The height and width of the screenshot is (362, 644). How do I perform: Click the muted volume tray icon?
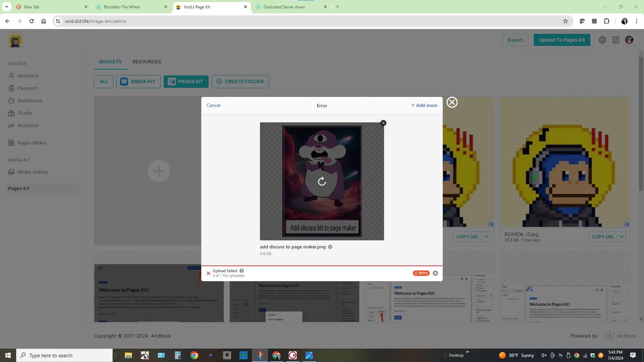coord(544,355)
